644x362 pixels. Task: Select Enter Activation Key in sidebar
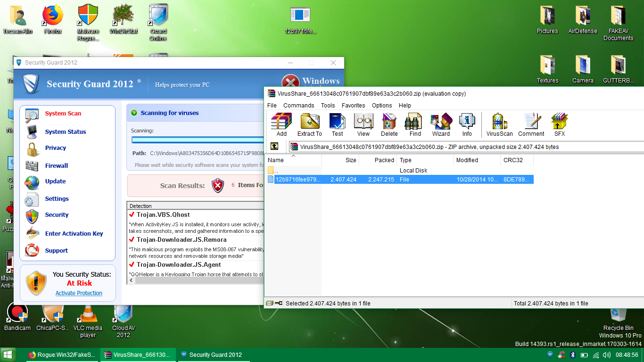coord(74,234)
